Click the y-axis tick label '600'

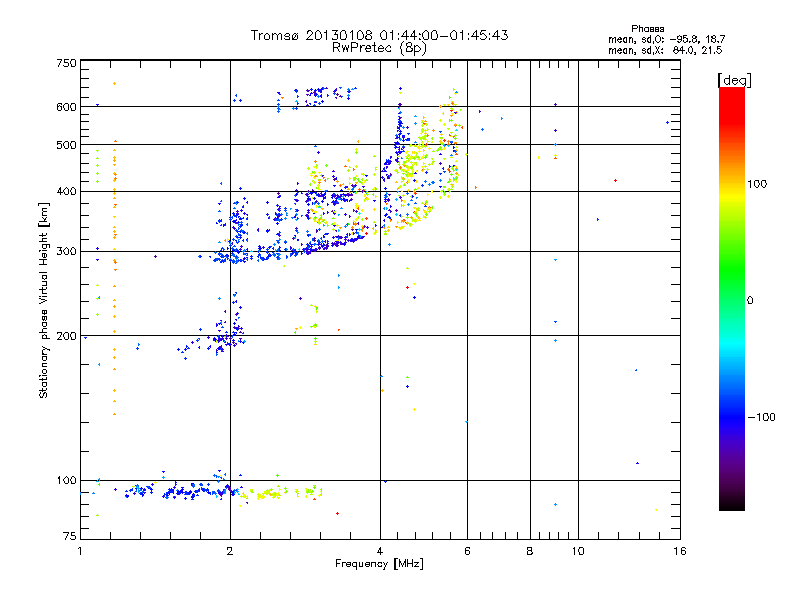(x=66, y=107)
